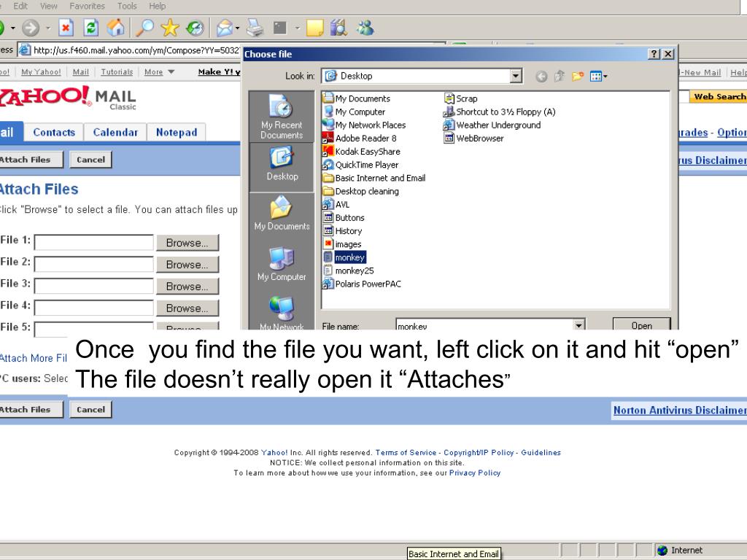The width and height of the screenshot is (747, 560).
Task: Click the File 3 input field
Action: (x=94, y=286)
